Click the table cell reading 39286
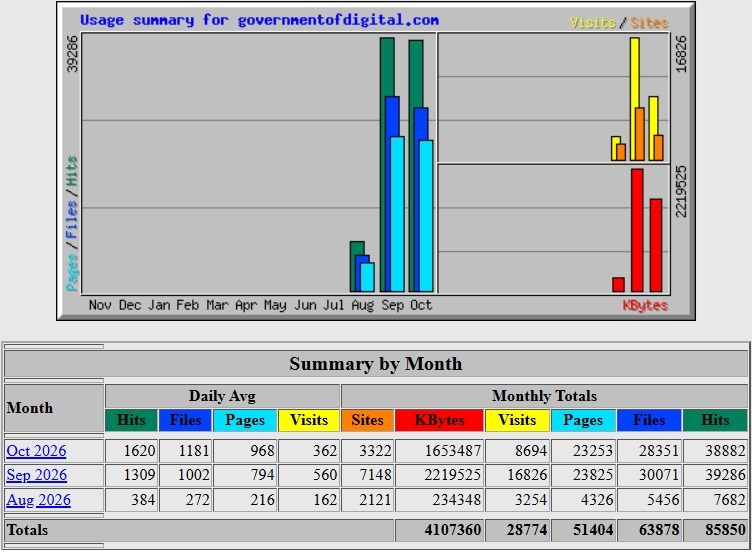 pos(725,475)
